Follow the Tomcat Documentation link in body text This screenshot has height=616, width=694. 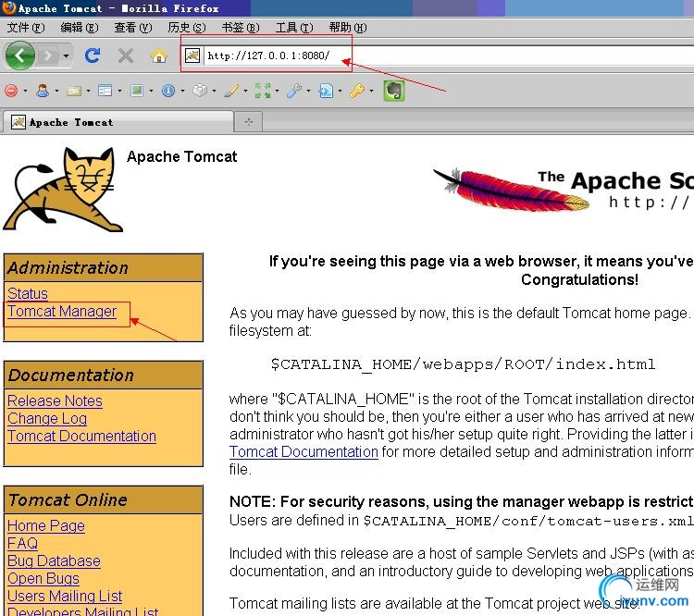tap(304, 451)
